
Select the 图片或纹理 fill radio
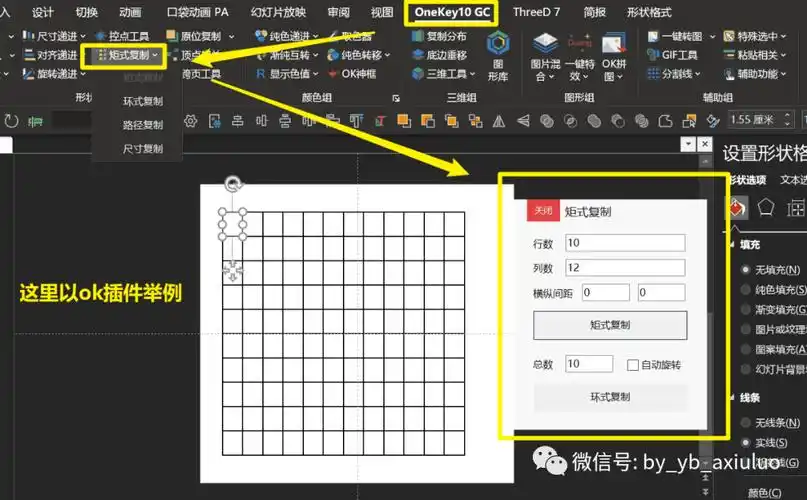click(x=745, y=330)
